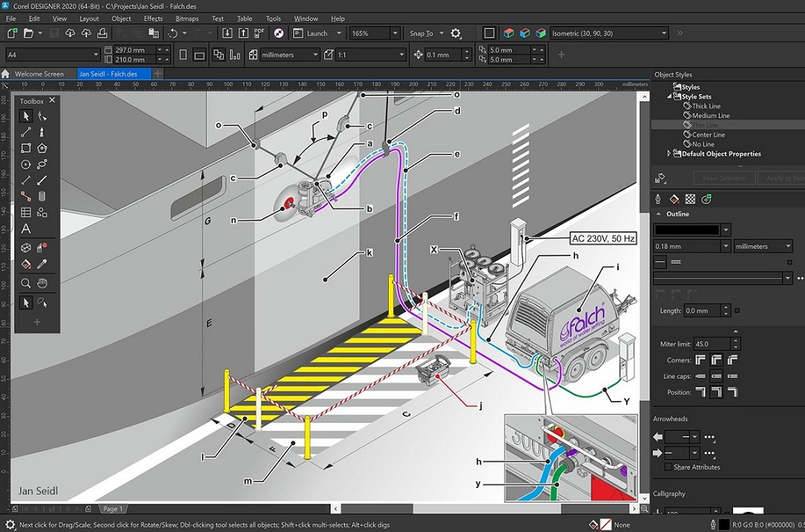
Task: Open the Effects menu
Action: pyautogui.click(x=153, y=18)
